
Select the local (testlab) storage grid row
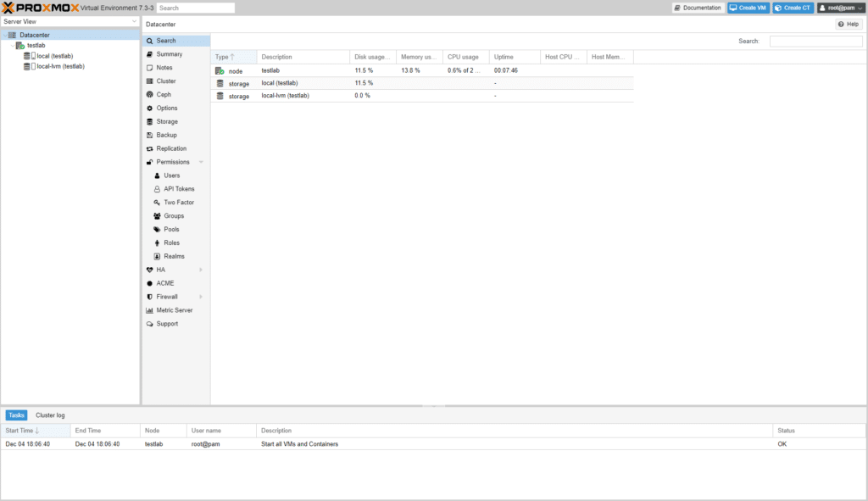pyautogui.click(x=422, y=83)
